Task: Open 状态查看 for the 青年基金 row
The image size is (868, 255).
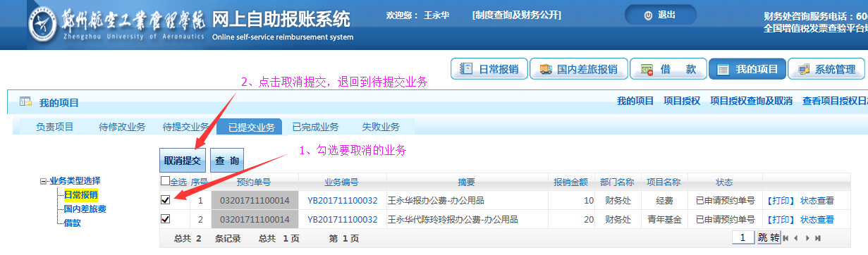Action: click(x=817, y=219)
